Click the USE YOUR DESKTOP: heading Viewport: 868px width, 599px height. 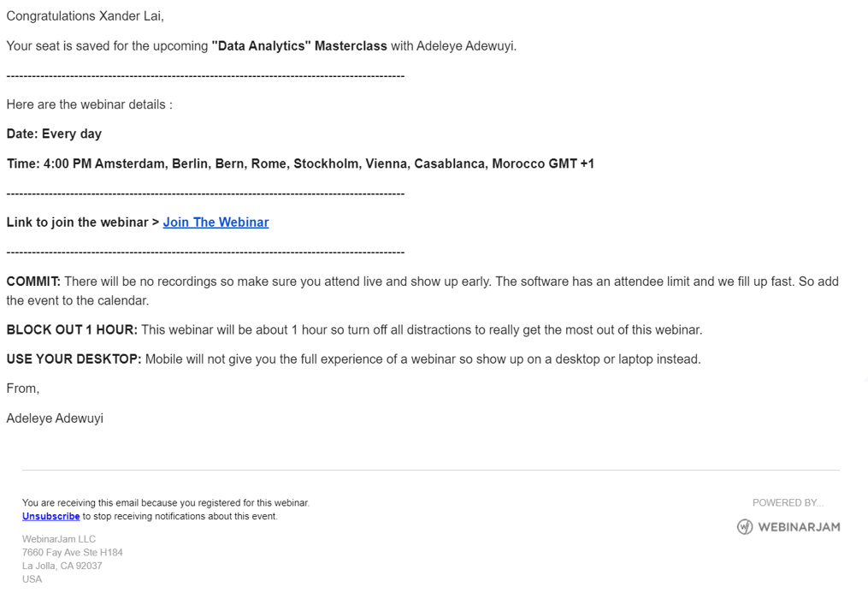[x=74, y=359]
